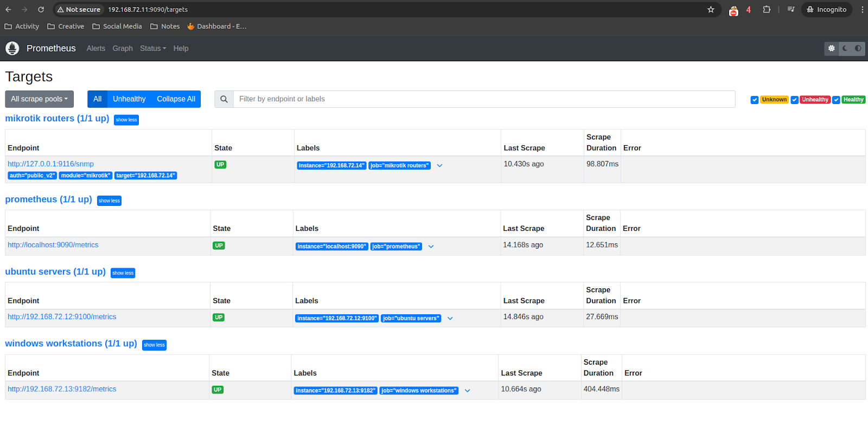Click the job="ubuntu servers" label badge
The height and width of the screenshot is (427, 868).
[x=411, y=319]
